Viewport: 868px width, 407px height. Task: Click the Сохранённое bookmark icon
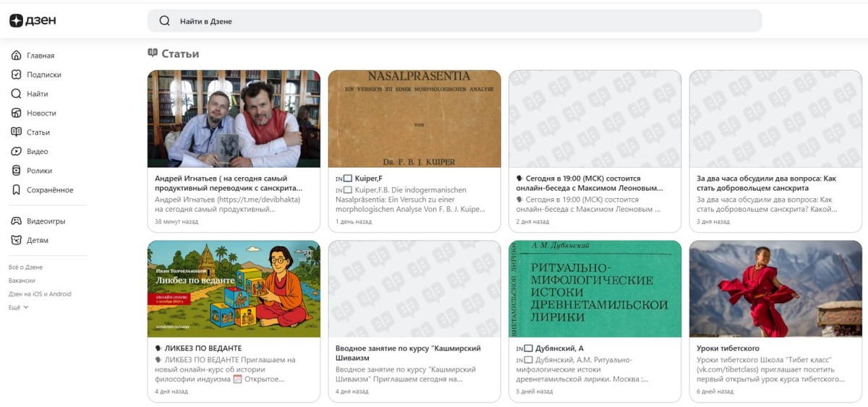(x=16, y=190)
